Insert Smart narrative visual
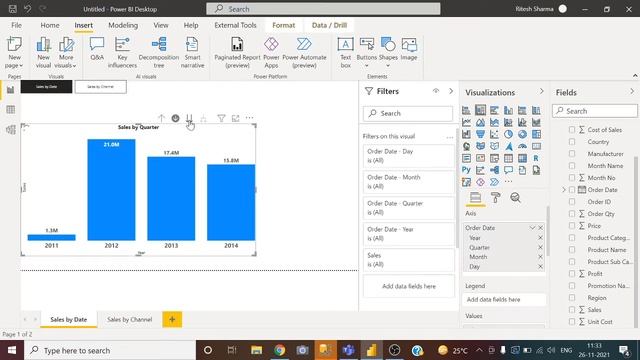The height and width of the screenshot is (360, 640). [192, 53]
